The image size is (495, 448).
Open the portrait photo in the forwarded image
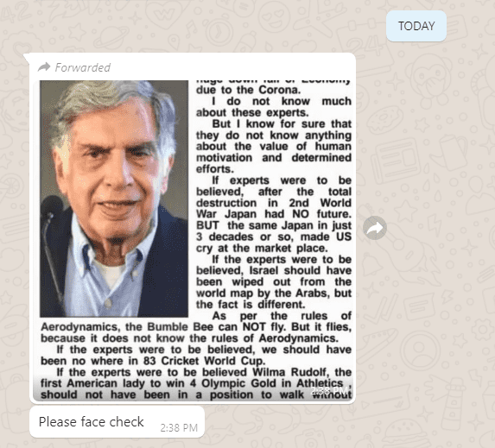coord(114,199)
